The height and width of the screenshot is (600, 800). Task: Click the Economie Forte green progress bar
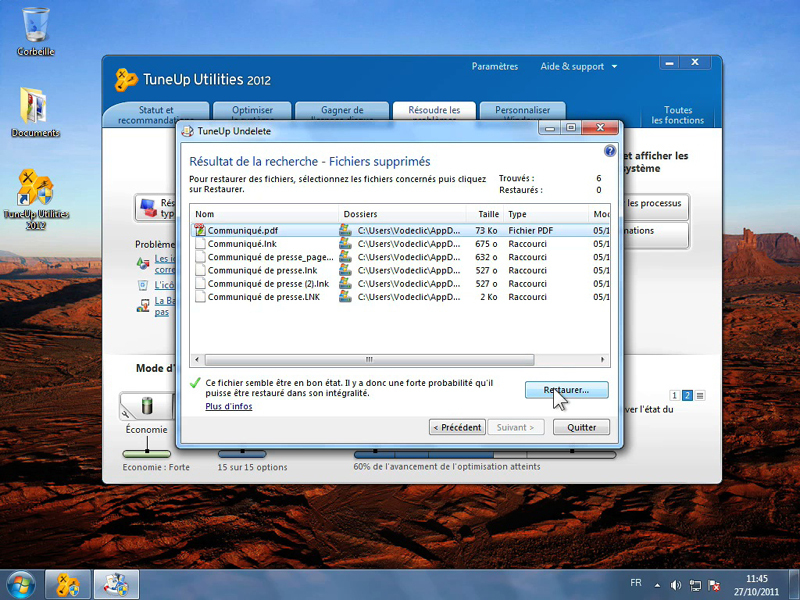147,454
